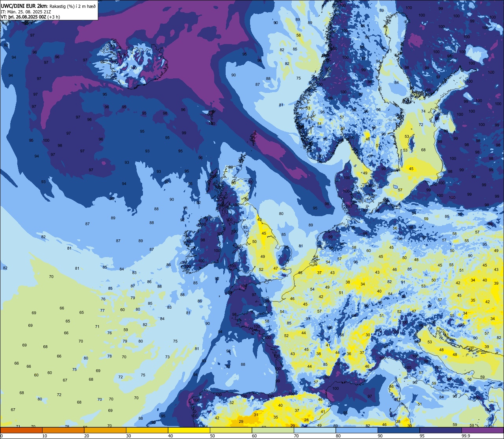Select the medium blue 90–95 legend swatch
This screenshot has height=439, width=504.
(398, 430)
